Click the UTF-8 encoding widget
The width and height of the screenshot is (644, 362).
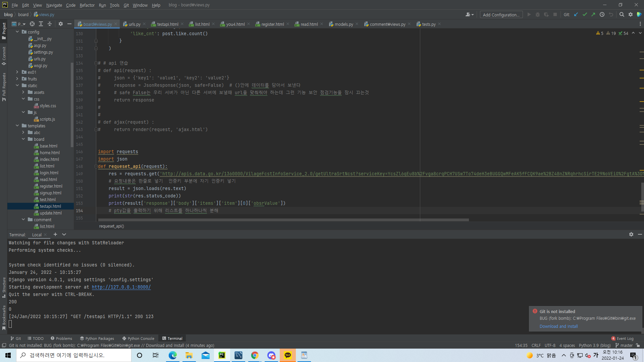[550, 346]
